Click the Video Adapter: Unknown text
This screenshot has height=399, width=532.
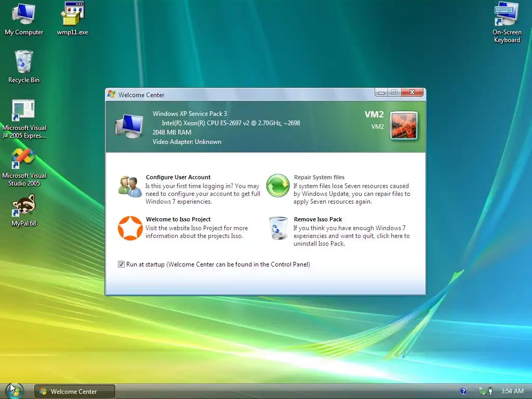point(187,142)
